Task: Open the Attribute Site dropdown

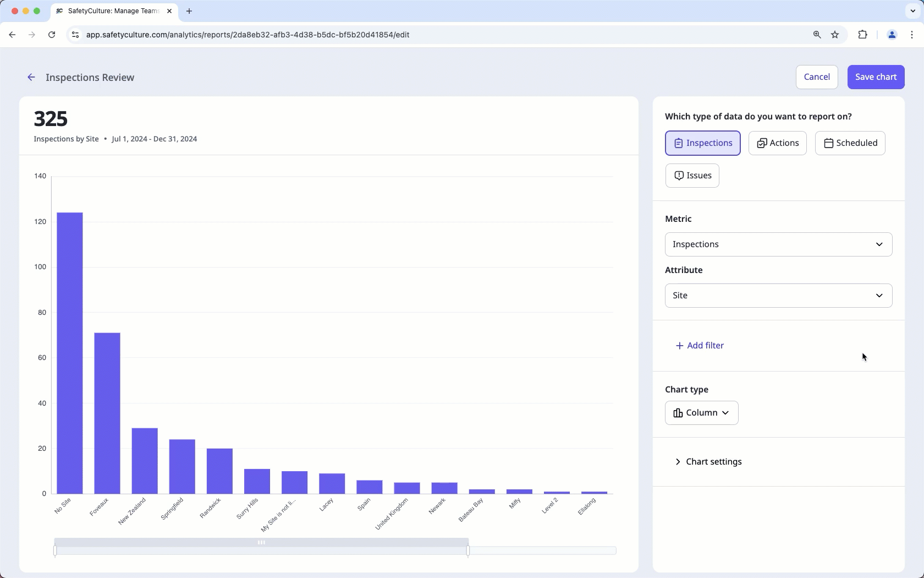Action: [x=778, y=296]
